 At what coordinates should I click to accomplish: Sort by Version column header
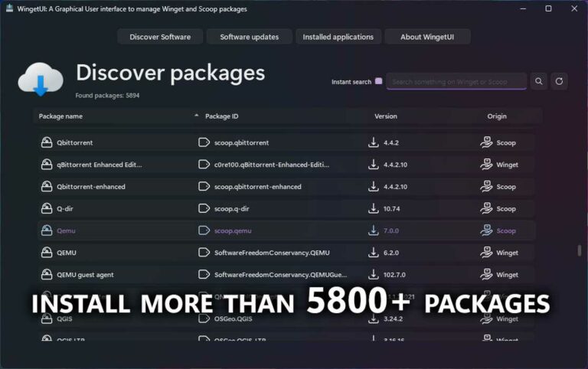click(x=386, y=116)
